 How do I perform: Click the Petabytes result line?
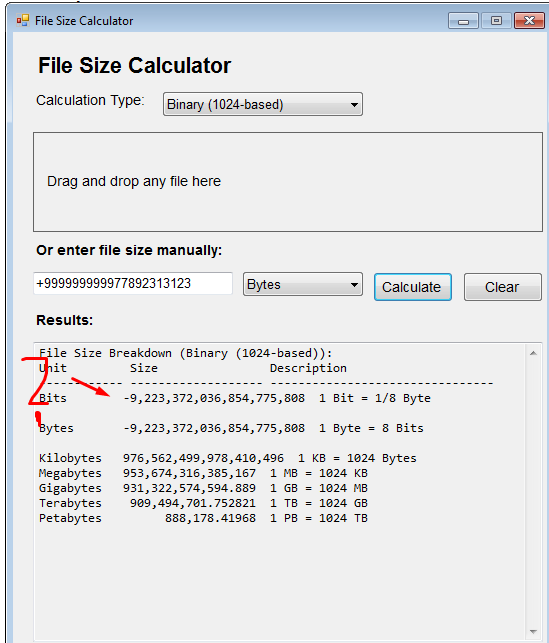click(x=203, y=518)
